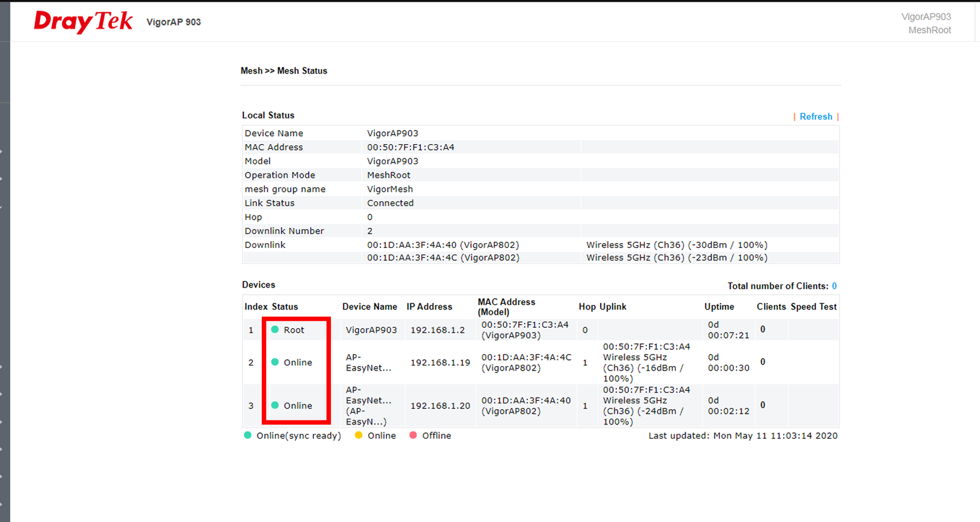Screen dimensions: 980x522
Task: Select Local Status MAC 00:50:7F:F1:C3:A4 value
Action: pyautogui.click(x=411, y=147)
